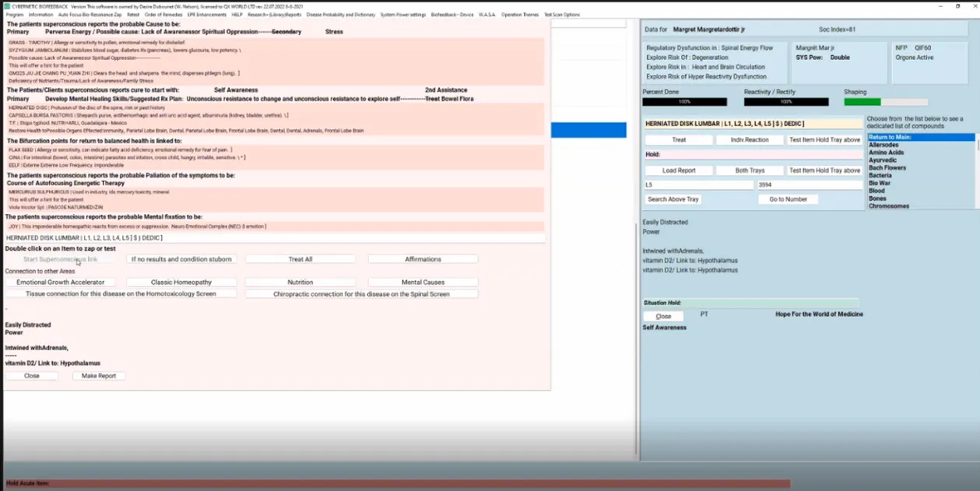Click the Go to Number button
This screenshot has width=980, height=491.
(788, 199)
